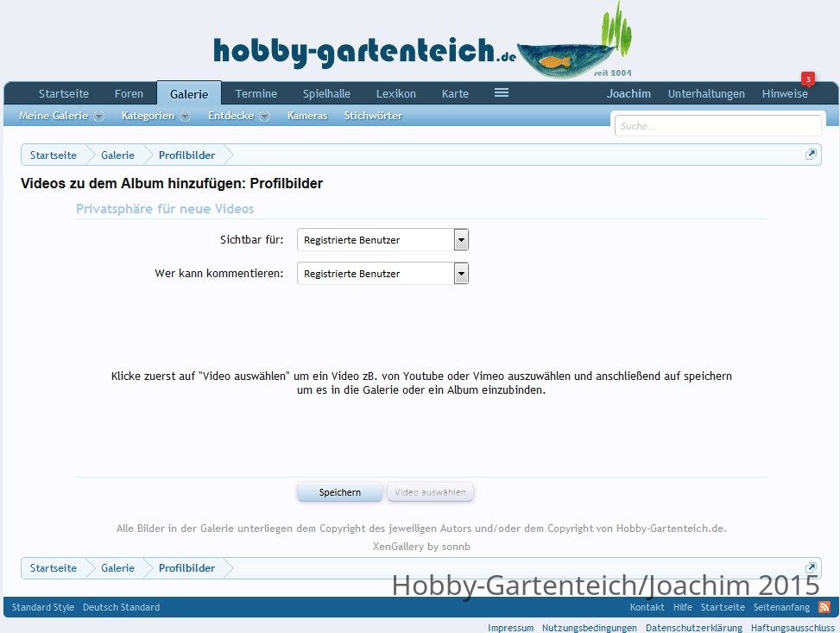This screenshot has width=840, height=633.
Task: Click Startseite in the top breadcrumb
Action: pos(53,155)
